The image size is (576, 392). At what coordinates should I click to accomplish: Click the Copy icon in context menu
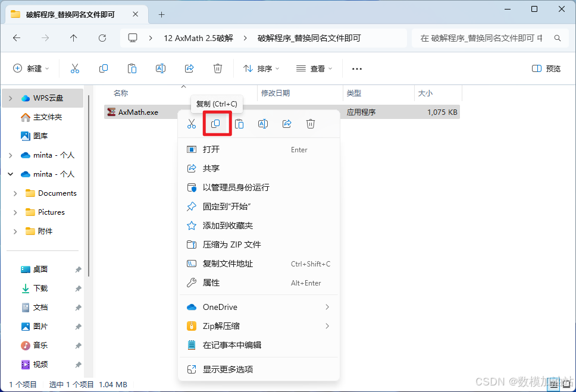(215, 124)
